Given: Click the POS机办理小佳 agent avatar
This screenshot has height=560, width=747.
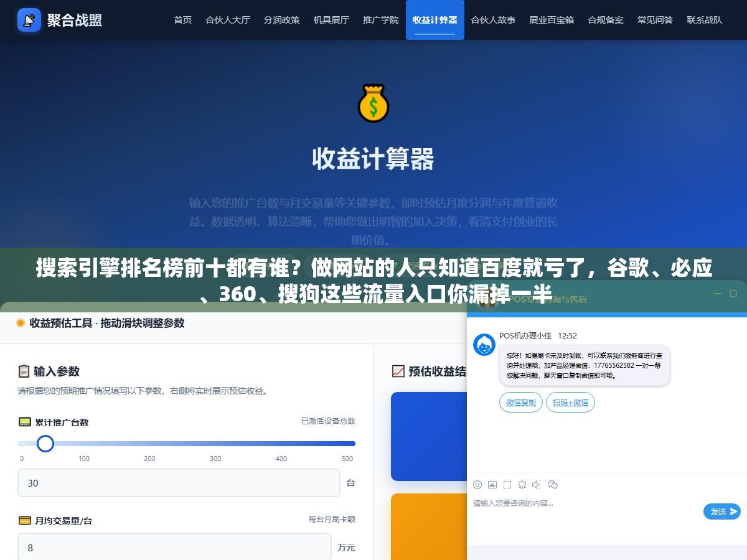Looking at the screenshot, I should (484, 345).
